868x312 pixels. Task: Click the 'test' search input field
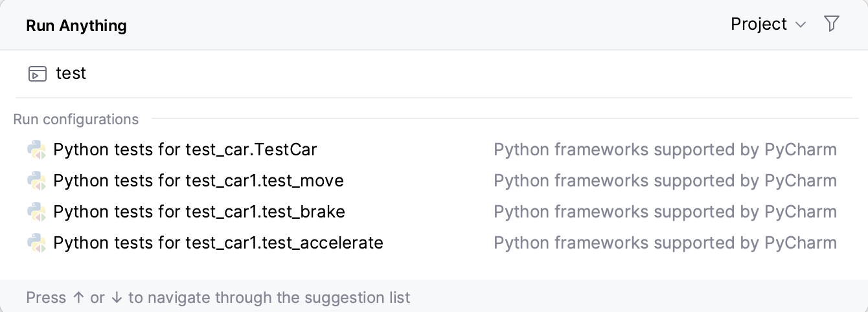[x=389, y=74]
